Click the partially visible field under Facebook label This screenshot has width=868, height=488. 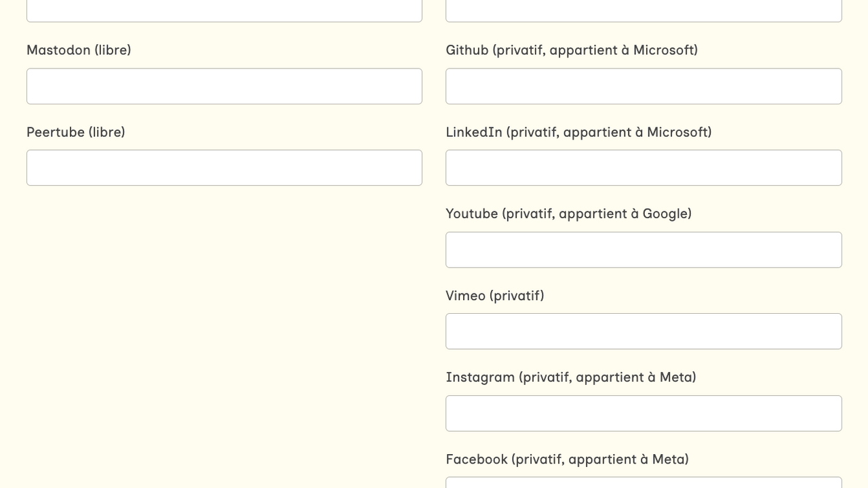[x=643, y=483]
